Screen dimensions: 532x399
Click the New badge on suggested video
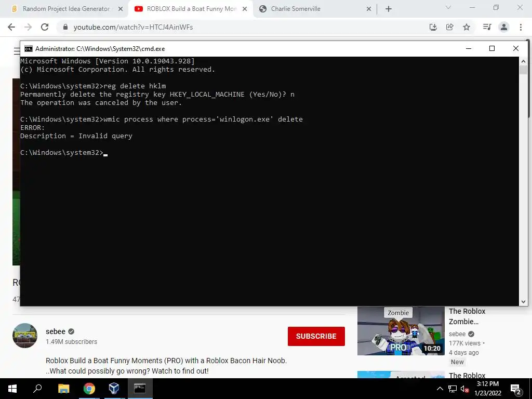pos(457,362)
